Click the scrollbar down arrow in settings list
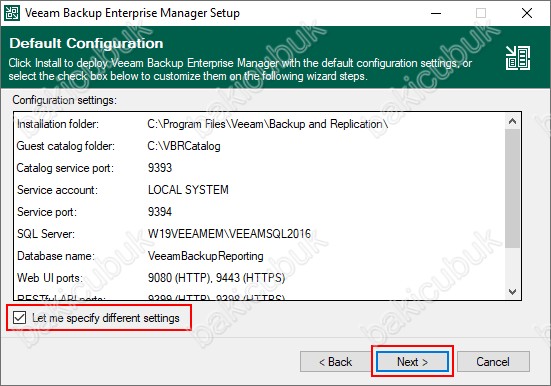This screenshot has width=551, height=386. 512,291
